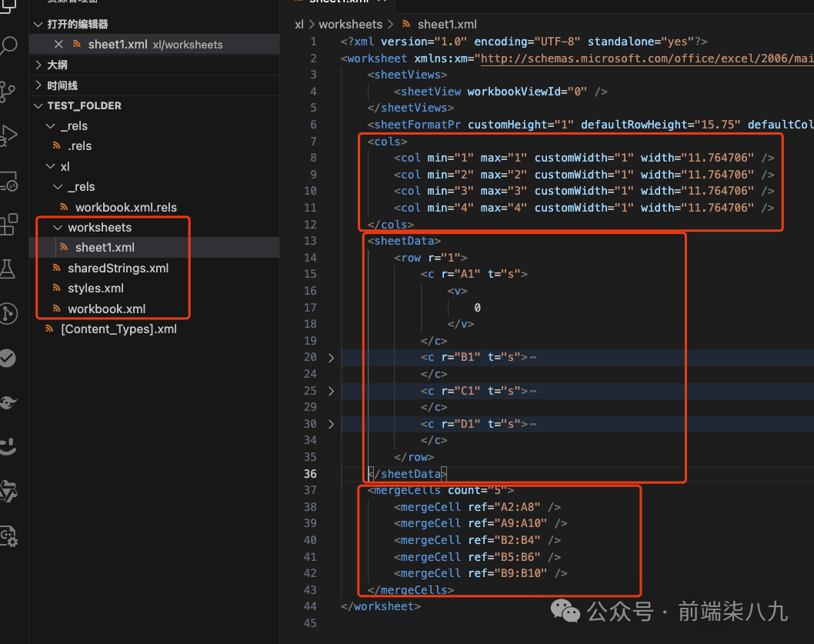Follow the schemas.microsoft.com URL on line 2

(647, 58)
